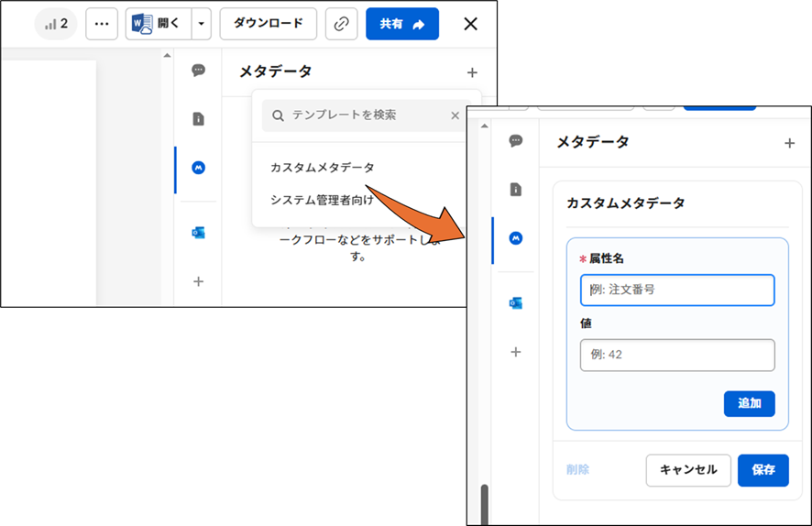Open the access stats indicator showing 2
Screen dimensions: 812x526
(56, 24)
